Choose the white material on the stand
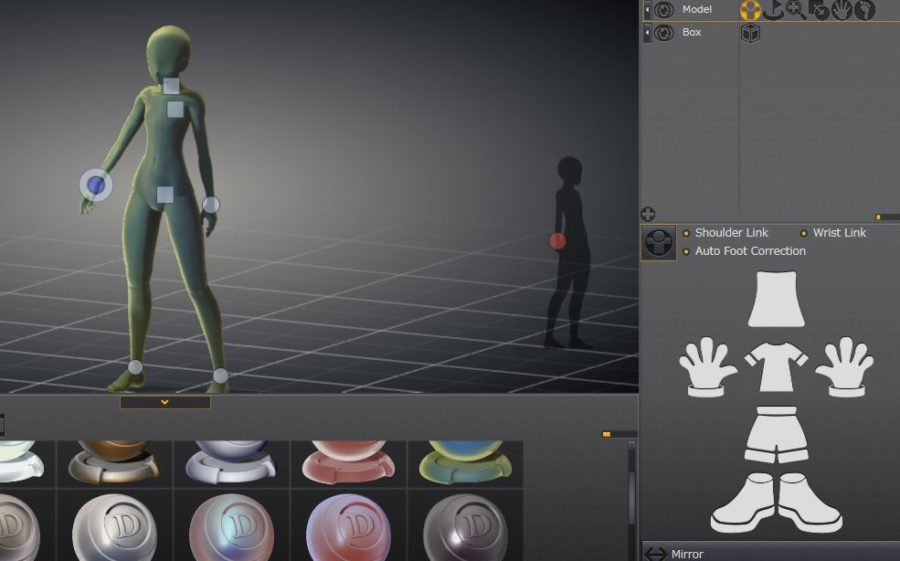This screenshot has width=900, height=561. click(22, 462)
